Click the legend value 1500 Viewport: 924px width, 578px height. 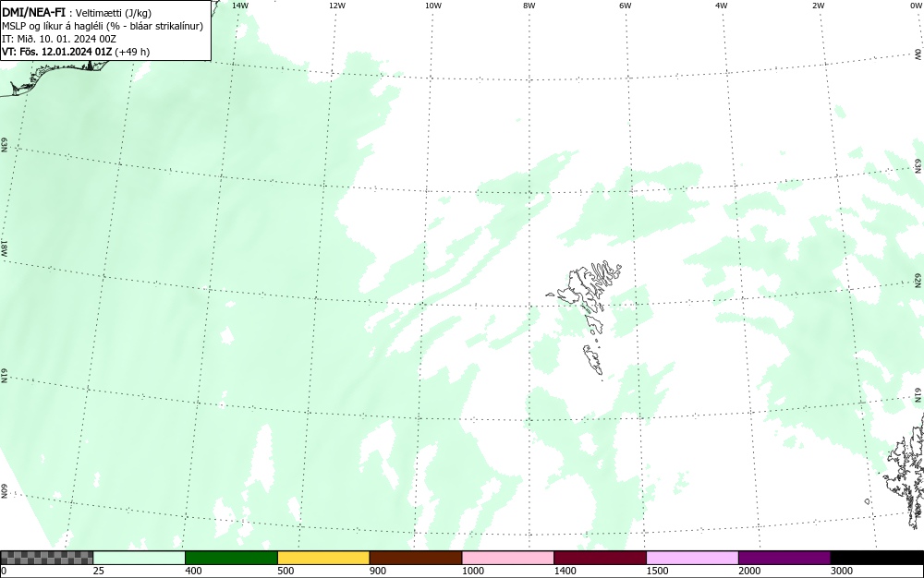[x=657, y=571]
